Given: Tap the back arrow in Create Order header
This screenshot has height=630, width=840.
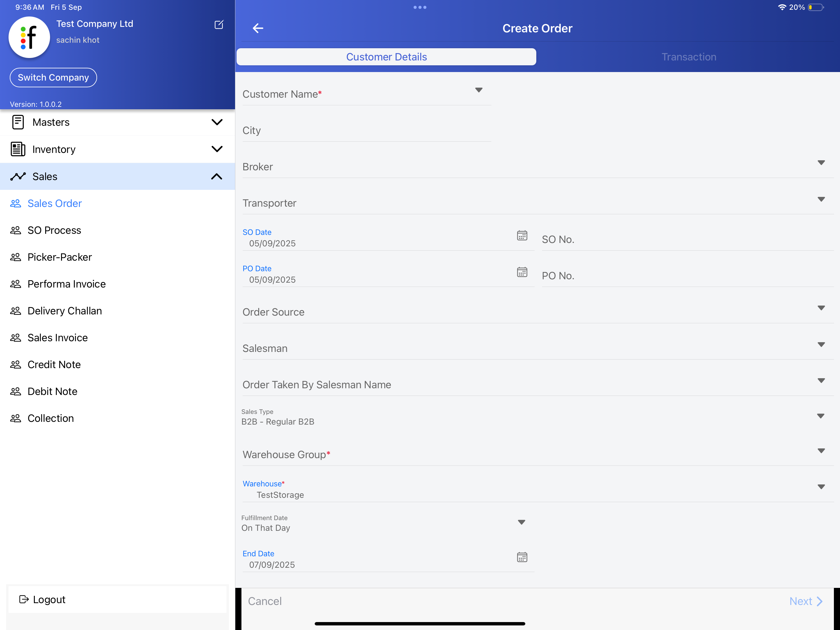Looking at the screenshot, I should (x=258, y=28).
